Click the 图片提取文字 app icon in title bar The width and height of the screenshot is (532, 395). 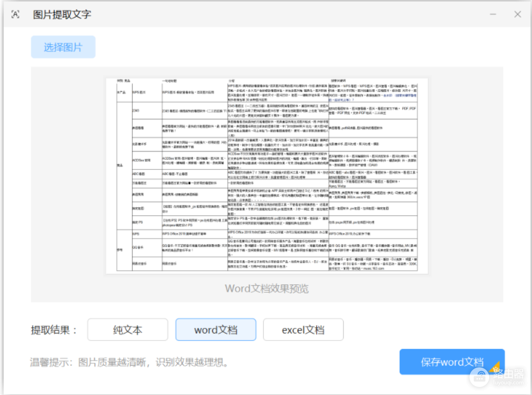point(16,14)
